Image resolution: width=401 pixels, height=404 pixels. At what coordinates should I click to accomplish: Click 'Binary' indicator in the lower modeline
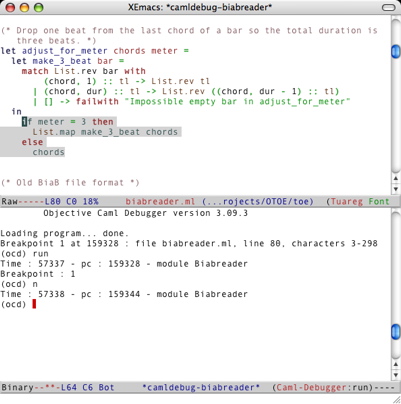click(17, 387)
